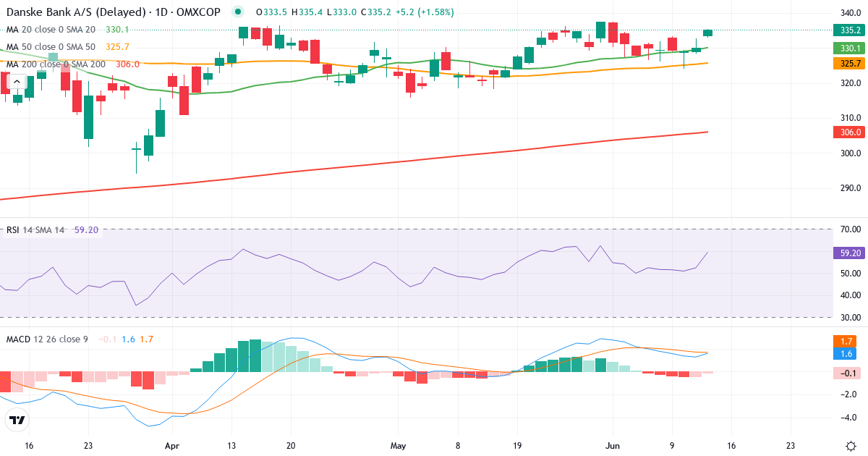Screen dimensions: 868x456
Task: Click the orange 325.7 value in MA 50 legend
Action: click(117, 46)
